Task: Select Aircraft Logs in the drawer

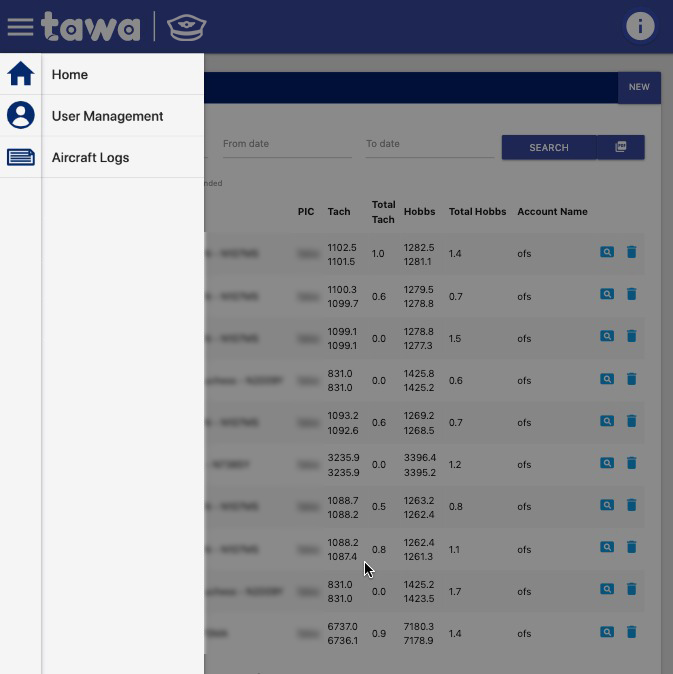Action: 90,158
